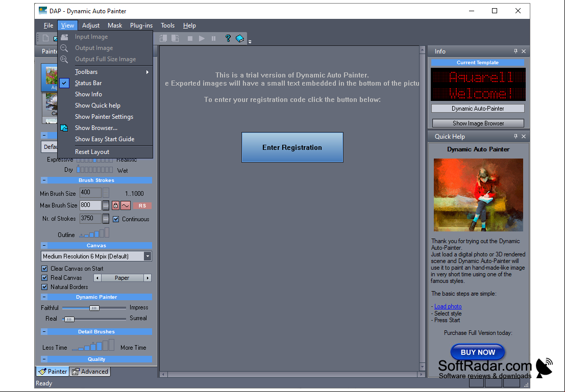Choose Reset Layout from View menu

(105, 152)
